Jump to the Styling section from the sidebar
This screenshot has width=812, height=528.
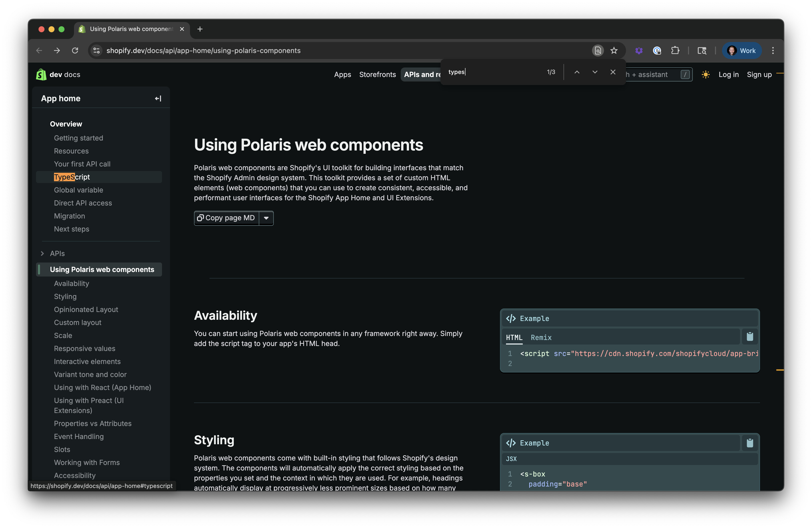pos(65,296)
